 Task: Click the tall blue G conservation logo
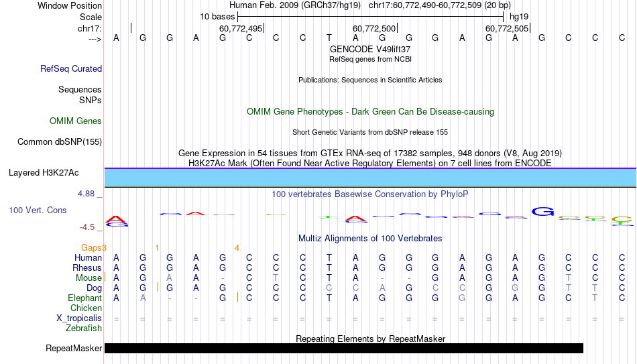tap(542, 212)
